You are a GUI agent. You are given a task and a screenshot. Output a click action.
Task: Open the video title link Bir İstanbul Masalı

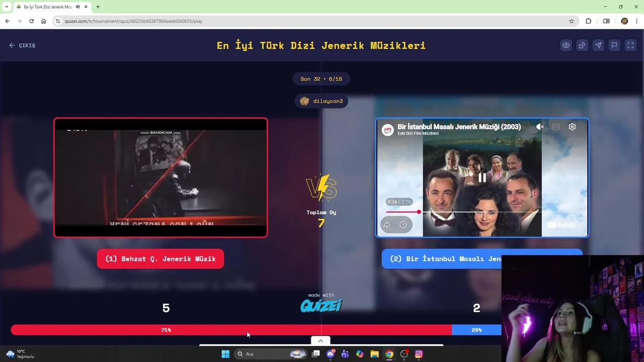[x=459, y=127]
